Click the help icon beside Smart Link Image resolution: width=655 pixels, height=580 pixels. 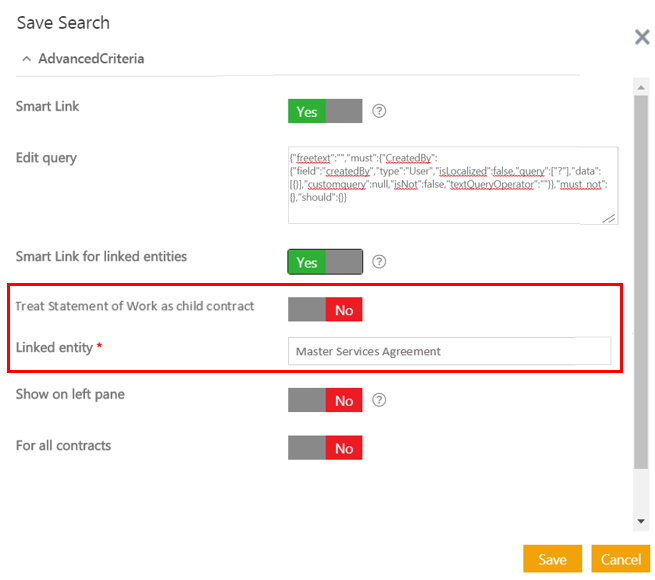pyautogui.click(x=379, y=111)
